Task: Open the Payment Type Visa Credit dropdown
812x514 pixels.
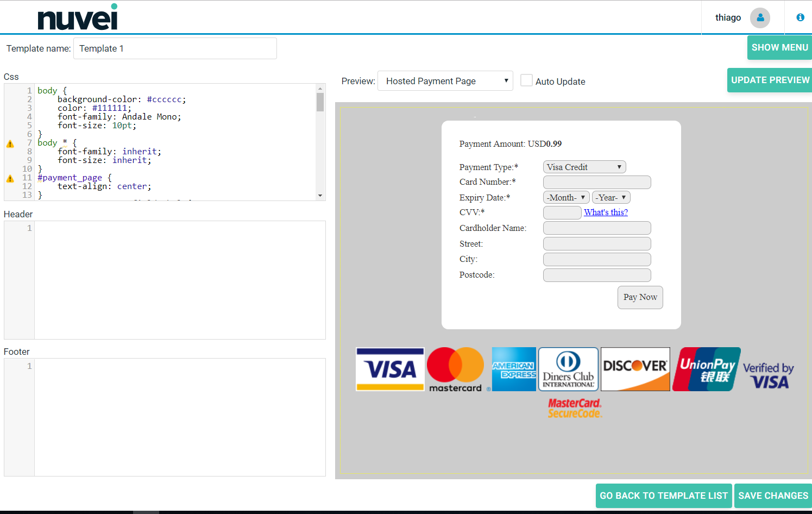Action: click(584, 167)
